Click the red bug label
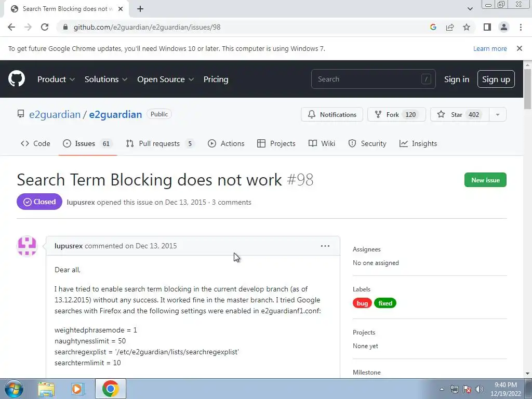This screenshot has width=532, height=399. tap(362, 303)
